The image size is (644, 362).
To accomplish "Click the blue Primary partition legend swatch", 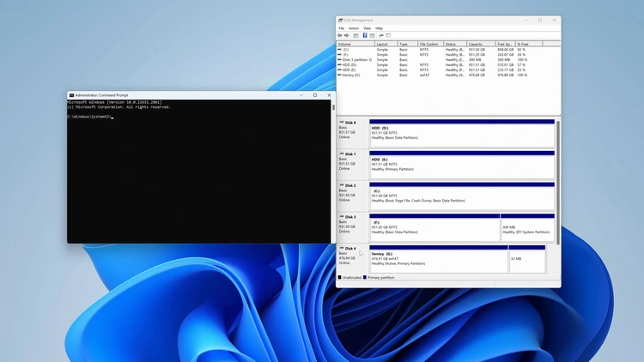I will 365,277.
